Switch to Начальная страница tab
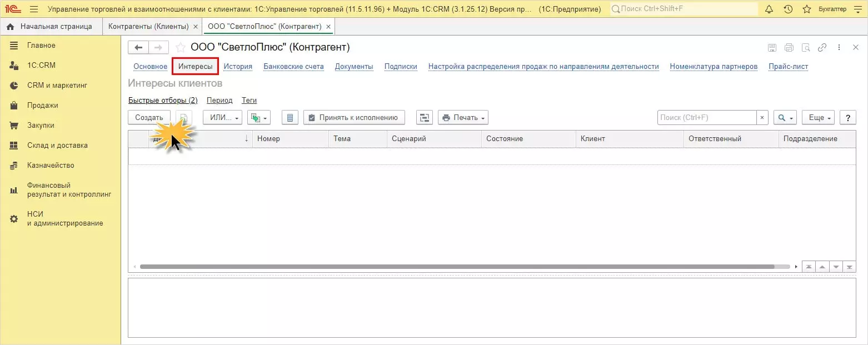868x345 pixels. tap(51, 26)
